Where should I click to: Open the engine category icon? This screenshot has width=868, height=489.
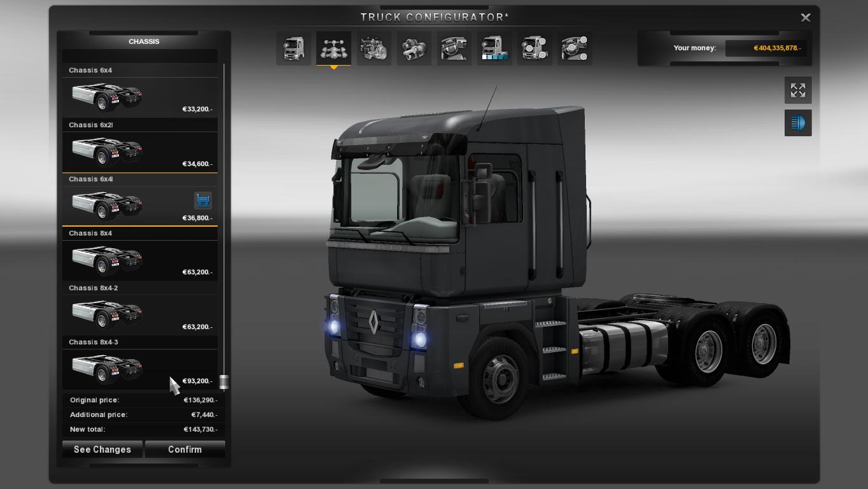point(374,48)
